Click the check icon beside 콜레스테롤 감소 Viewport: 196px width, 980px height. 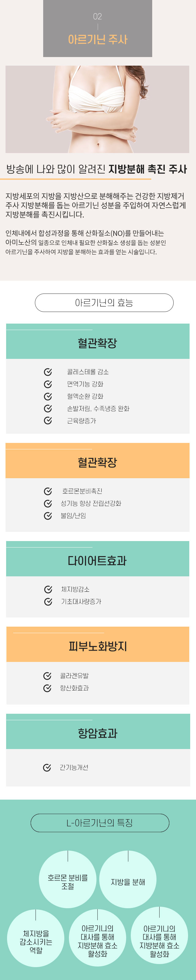point(48,372)
